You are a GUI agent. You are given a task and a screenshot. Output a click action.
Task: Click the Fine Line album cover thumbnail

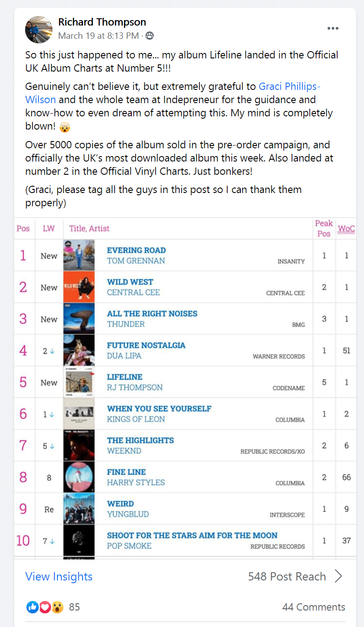click(x=79, y=477)
